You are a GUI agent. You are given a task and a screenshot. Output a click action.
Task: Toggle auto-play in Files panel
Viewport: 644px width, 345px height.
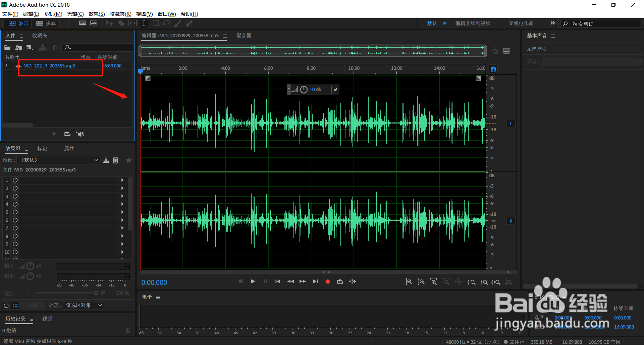pos(80,134)
